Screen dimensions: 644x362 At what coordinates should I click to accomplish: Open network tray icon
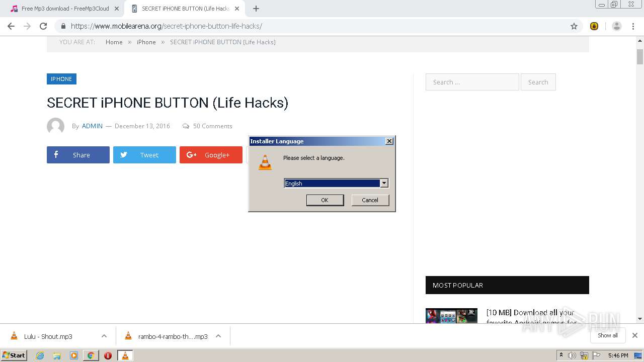(584, 355)
